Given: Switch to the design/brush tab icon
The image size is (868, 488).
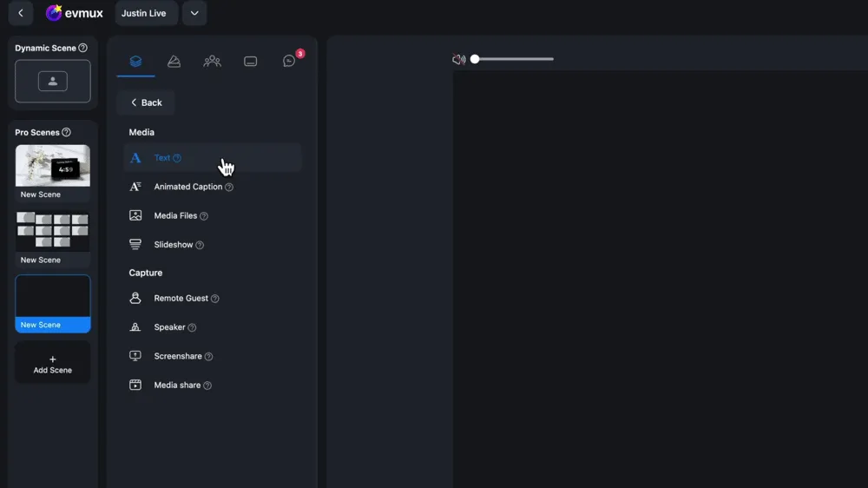Looking at the screenshot, I should click(x=174, y=62).
